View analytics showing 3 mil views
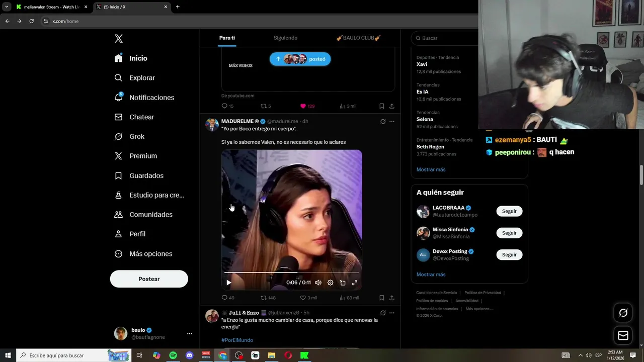This screenshot has height=362, width=644. tap(348, 106)
